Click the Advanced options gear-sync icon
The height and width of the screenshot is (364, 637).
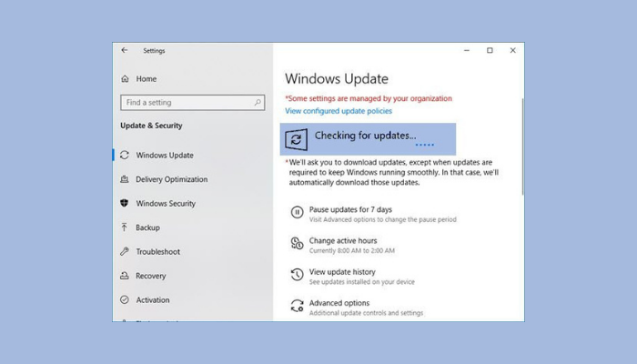pos(297,306)
